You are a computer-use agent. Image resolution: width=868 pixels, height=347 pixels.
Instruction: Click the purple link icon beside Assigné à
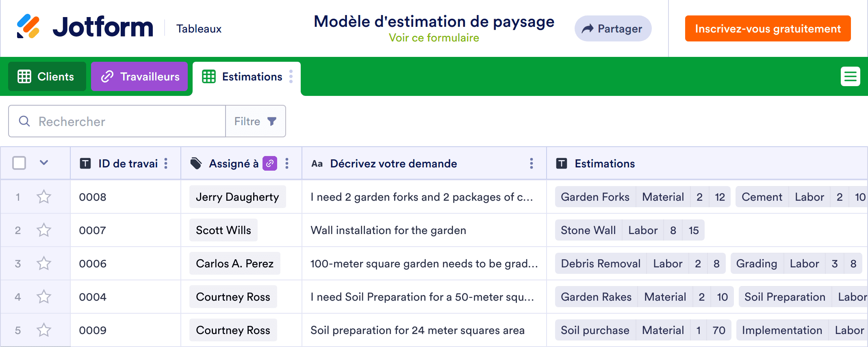pos(270,163)
